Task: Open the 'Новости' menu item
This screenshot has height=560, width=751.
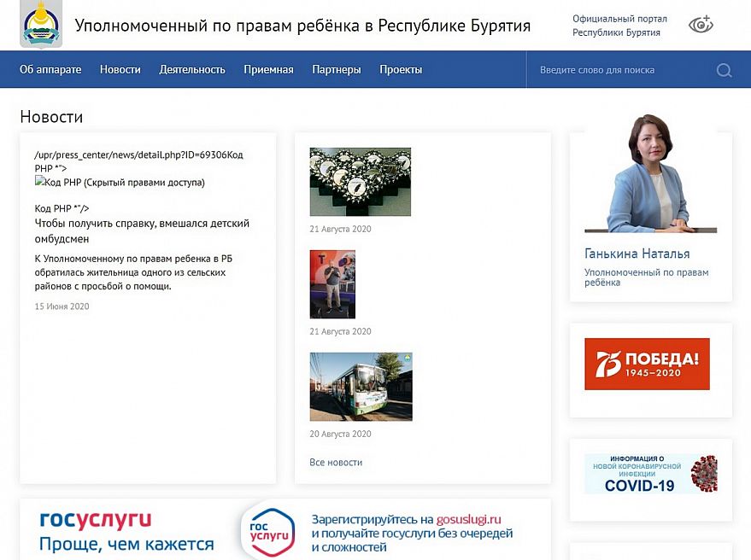Action: click(x=120, y=70)
